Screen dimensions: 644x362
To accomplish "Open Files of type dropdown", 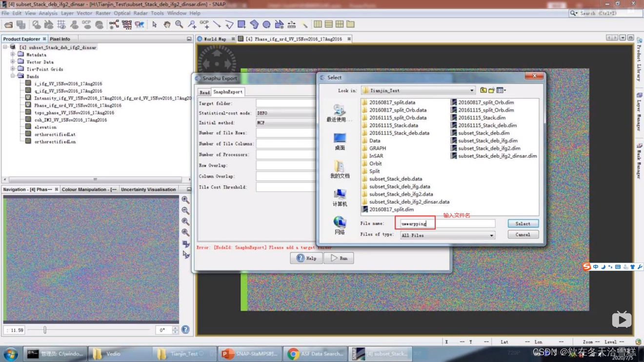I will tap(491, 235).
